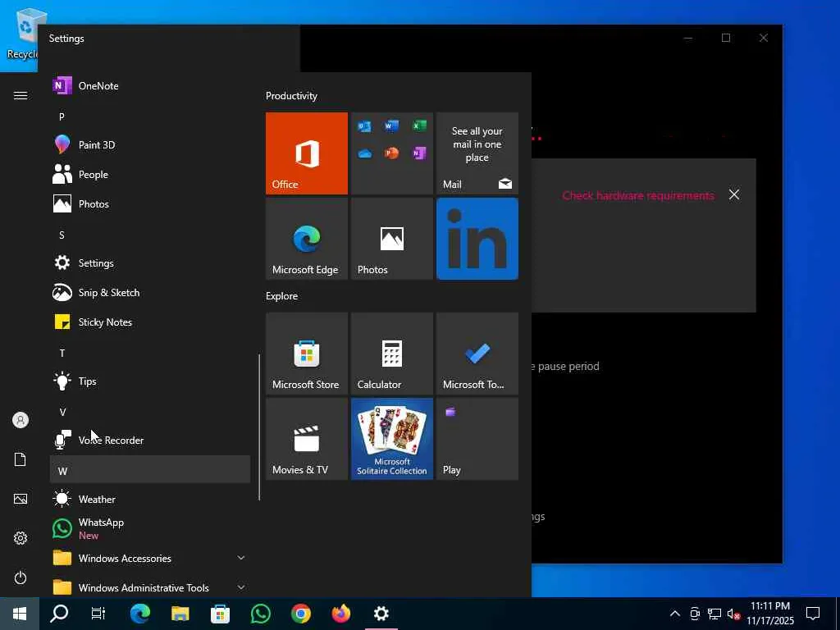Click the muted volume tray icon
Viewport: 840px width, 630px height.
click(733, 614)
